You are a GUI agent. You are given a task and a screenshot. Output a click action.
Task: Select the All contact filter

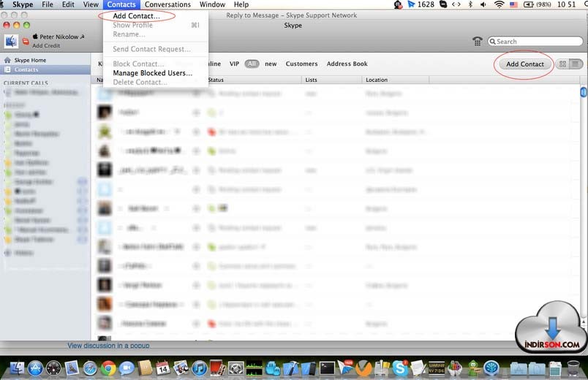[x=252, y=64]
